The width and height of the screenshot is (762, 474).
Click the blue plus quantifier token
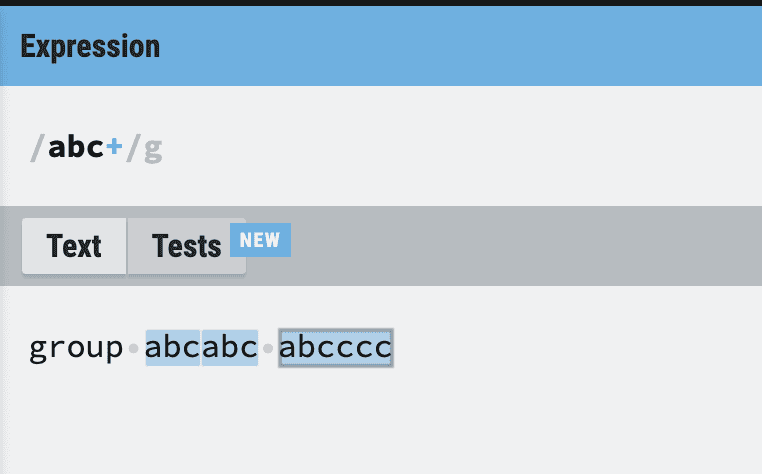(114, 148)
